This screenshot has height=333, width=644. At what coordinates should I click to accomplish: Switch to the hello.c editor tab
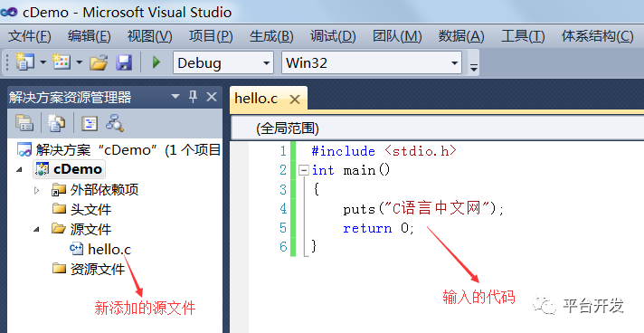click(256, 99)
